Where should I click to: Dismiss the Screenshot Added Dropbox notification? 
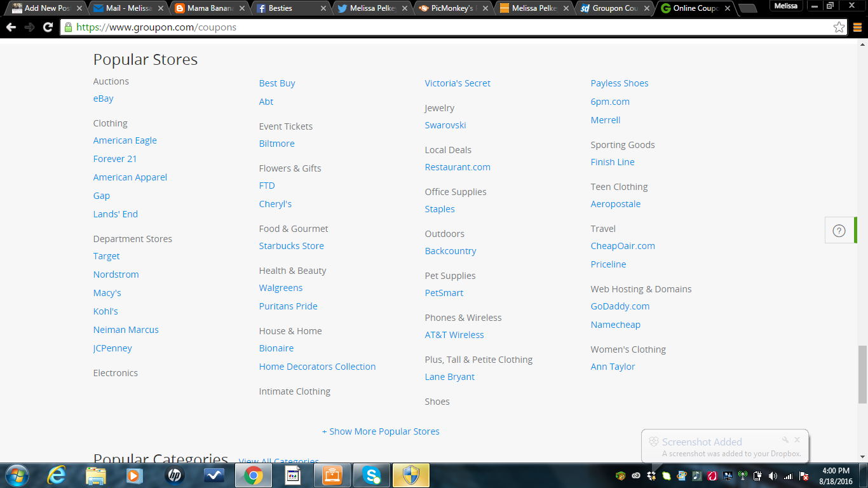(797, 440)
